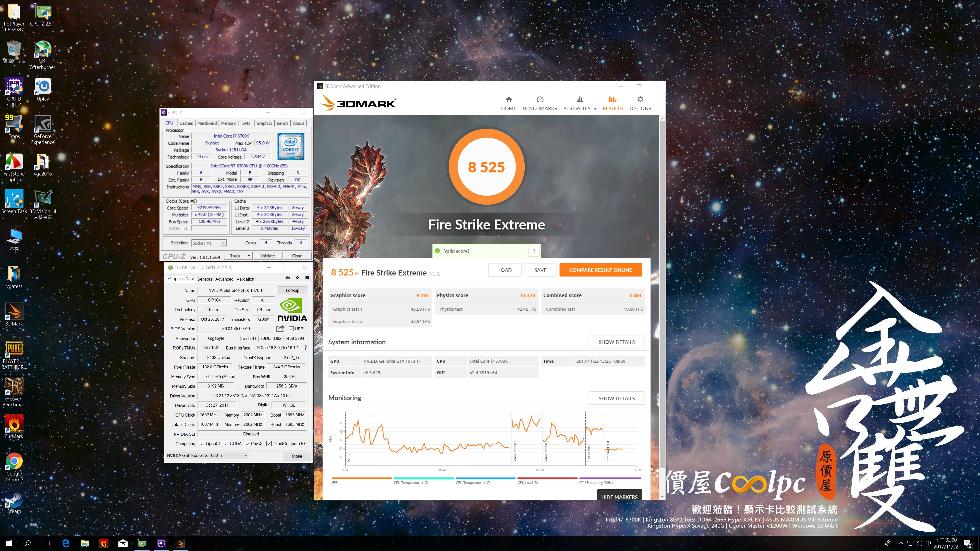Open Google Chrome from the desktop

[x=14, y=467]
